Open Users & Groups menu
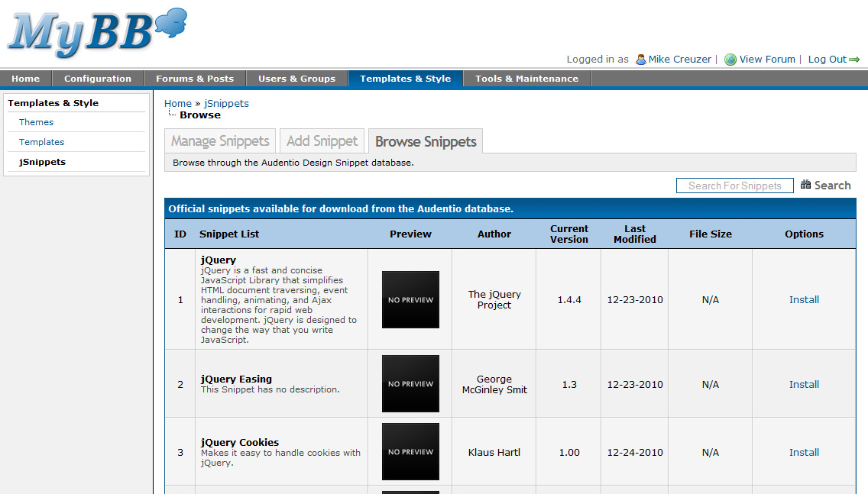 coord(296,79)
